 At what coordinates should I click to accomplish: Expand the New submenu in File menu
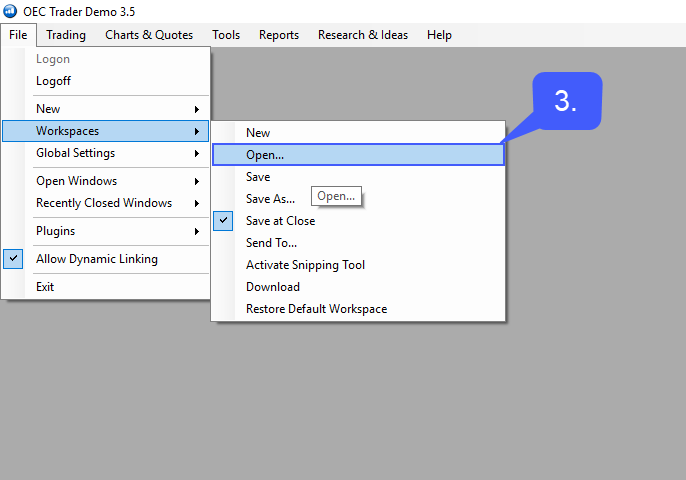pyautogui.click(x=105, y=109)
